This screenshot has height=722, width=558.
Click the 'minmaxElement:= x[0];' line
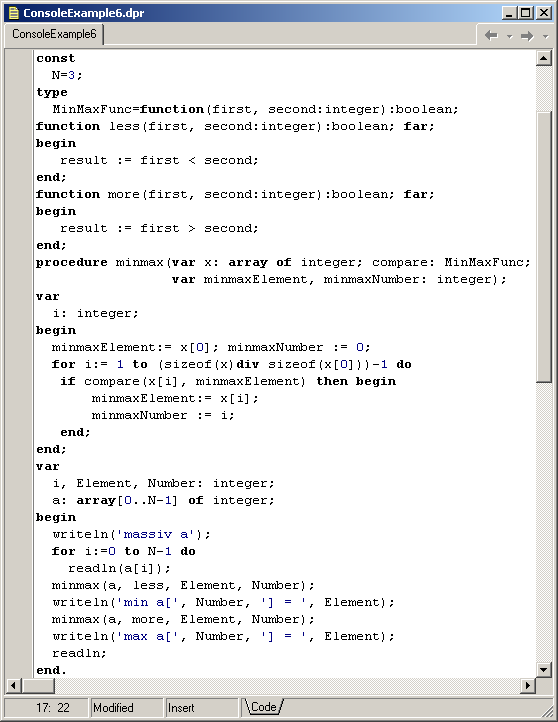pos(211,347)
